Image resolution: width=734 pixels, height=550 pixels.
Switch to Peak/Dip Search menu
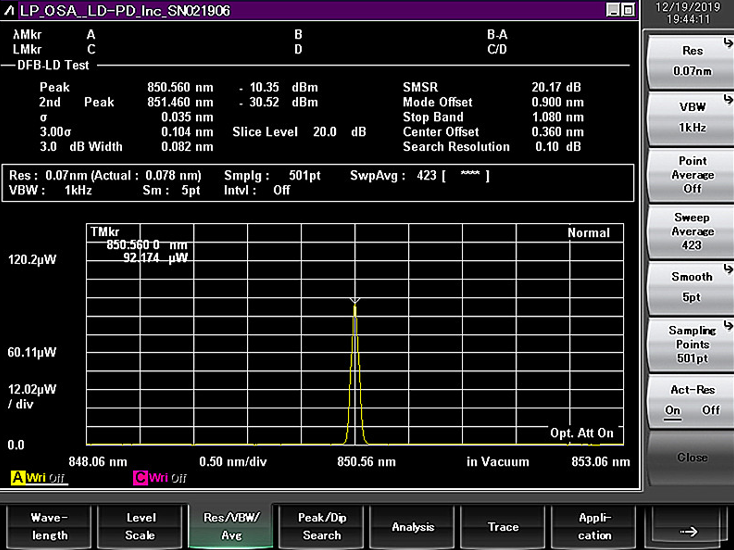322,526
